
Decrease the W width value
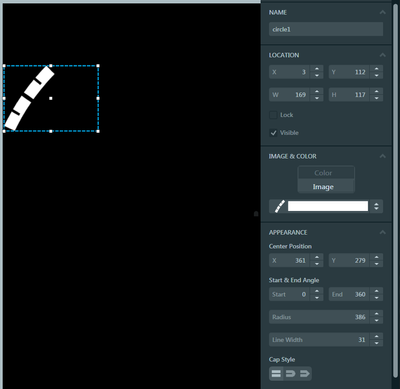[x=316, y=98]
